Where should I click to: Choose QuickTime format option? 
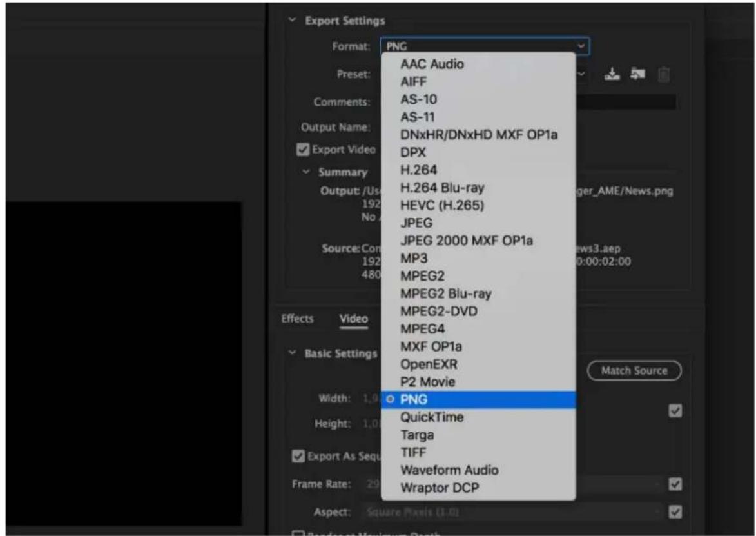(478, 417)
